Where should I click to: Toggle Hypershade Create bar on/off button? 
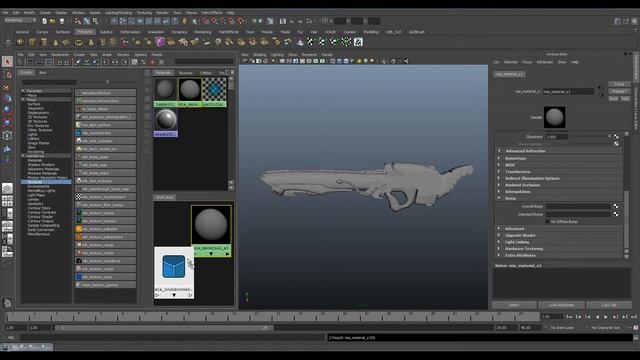[21, 62]
